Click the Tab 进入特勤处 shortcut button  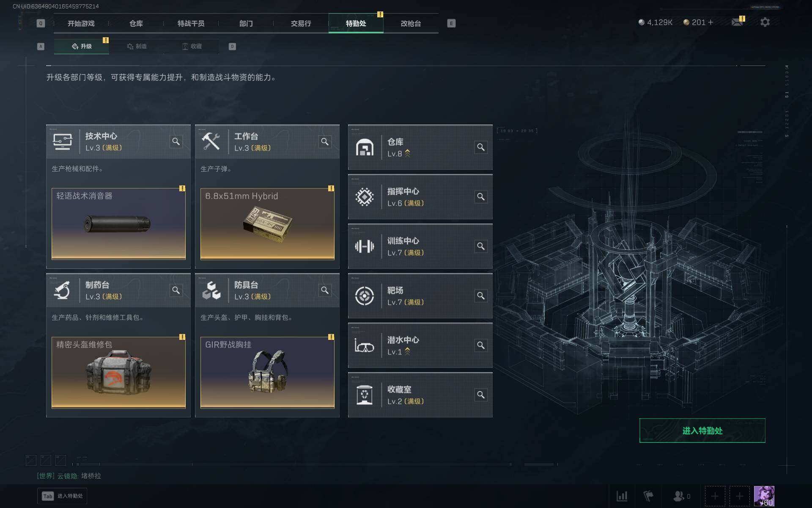(x=62, y=496)
